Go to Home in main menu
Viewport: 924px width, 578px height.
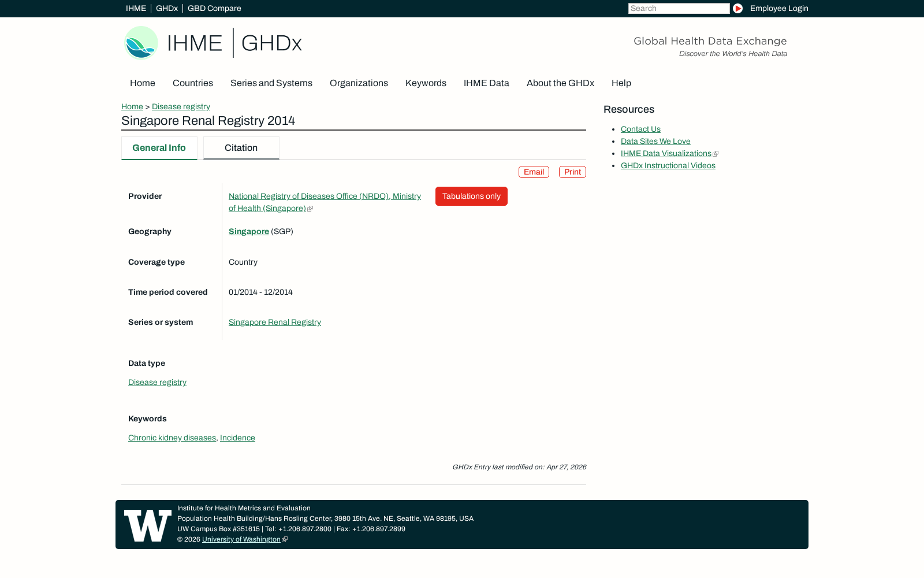(x=143, y=83)
